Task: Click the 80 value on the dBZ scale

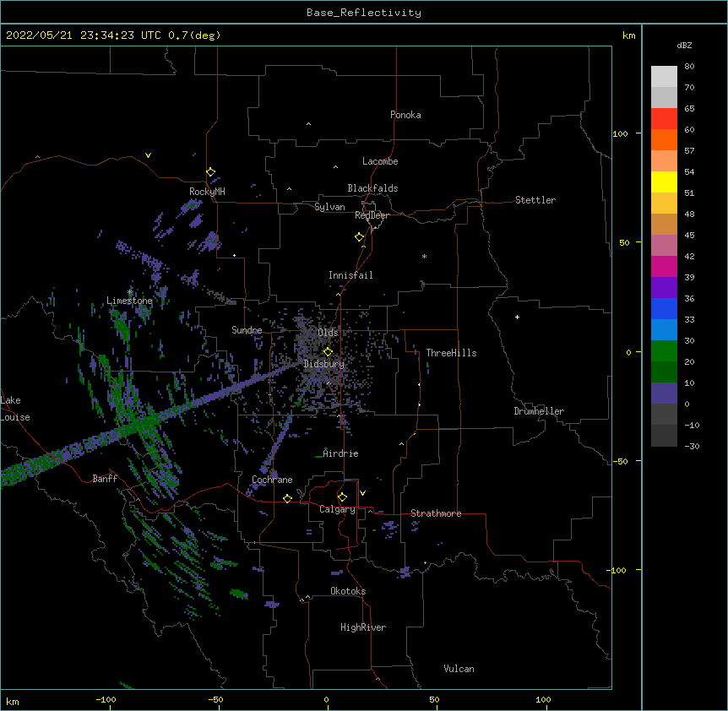Action: (x=689, y=67)
